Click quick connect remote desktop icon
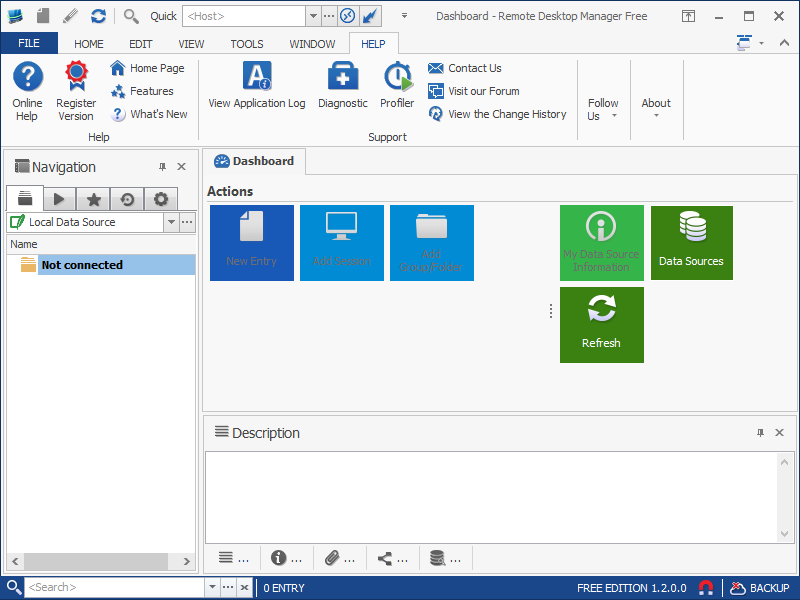 [x=347, y=16]
